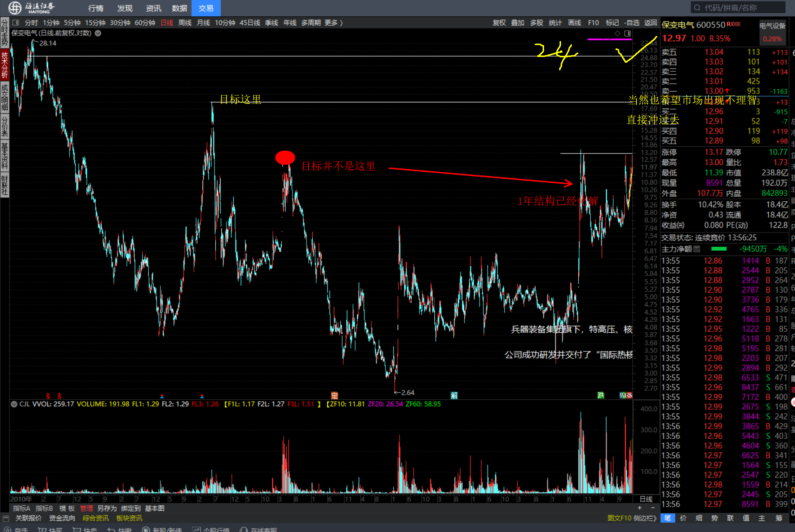Click the 解 event marker on the timeline
The height and width of the screenshot is (532, 795).
point(454,395)
